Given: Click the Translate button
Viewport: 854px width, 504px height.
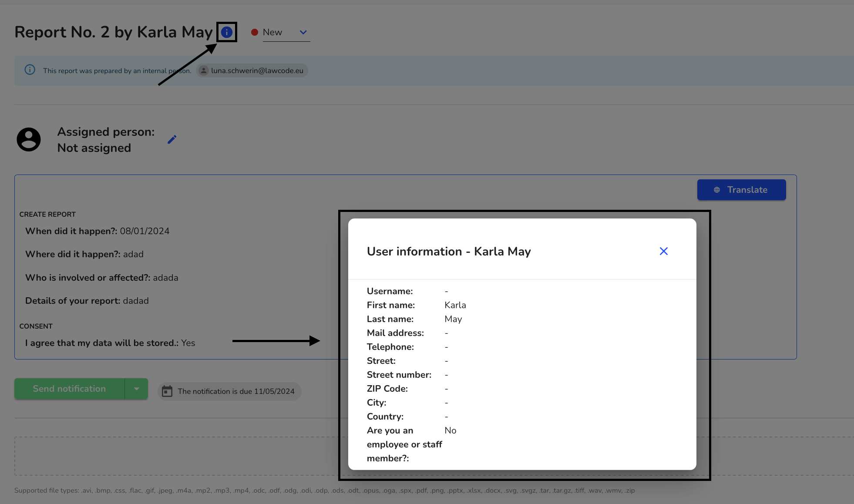Looking at the screenshot, I should pyautogui.click(x=741, y=190).
